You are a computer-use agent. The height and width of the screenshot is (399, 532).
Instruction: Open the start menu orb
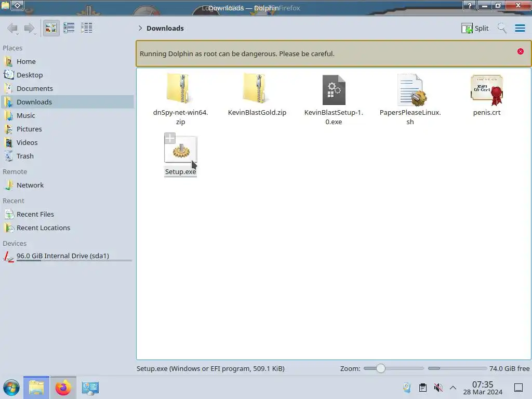click(11, 388)
